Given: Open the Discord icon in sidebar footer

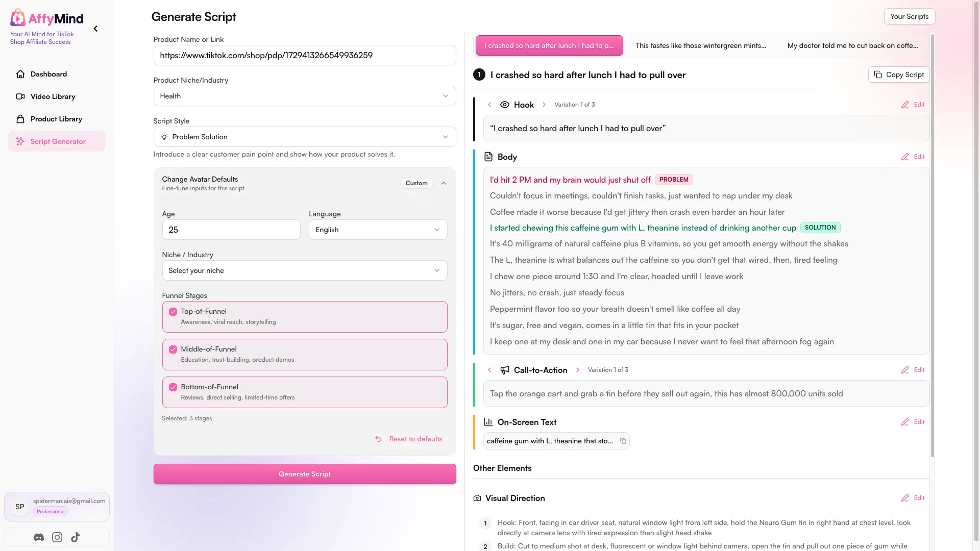Looking at the screenshot, I should pyautogui.click(x=39, y=537).
